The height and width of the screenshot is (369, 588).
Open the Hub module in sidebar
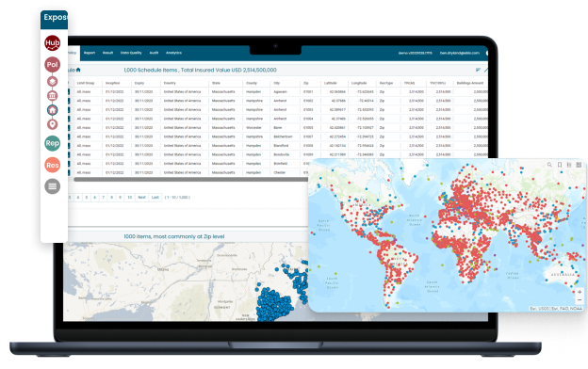tap(52, 42)
